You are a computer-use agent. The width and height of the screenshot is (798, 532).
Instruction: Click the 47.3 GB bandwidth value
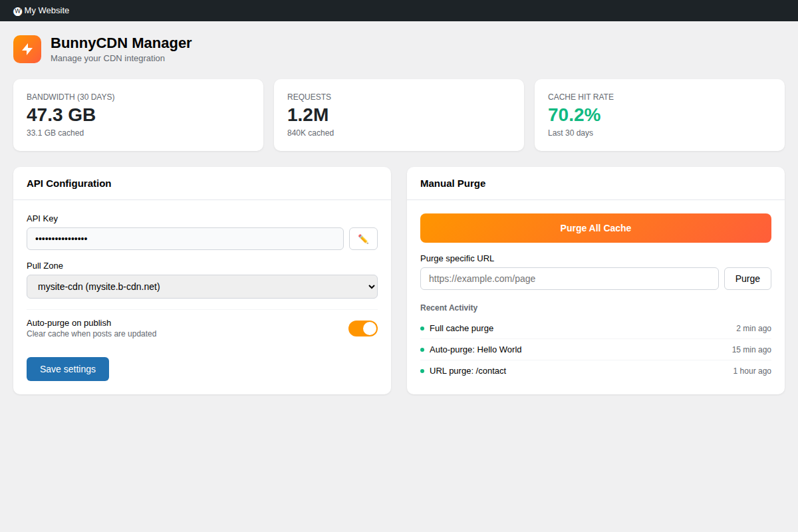tap(61, 115)
